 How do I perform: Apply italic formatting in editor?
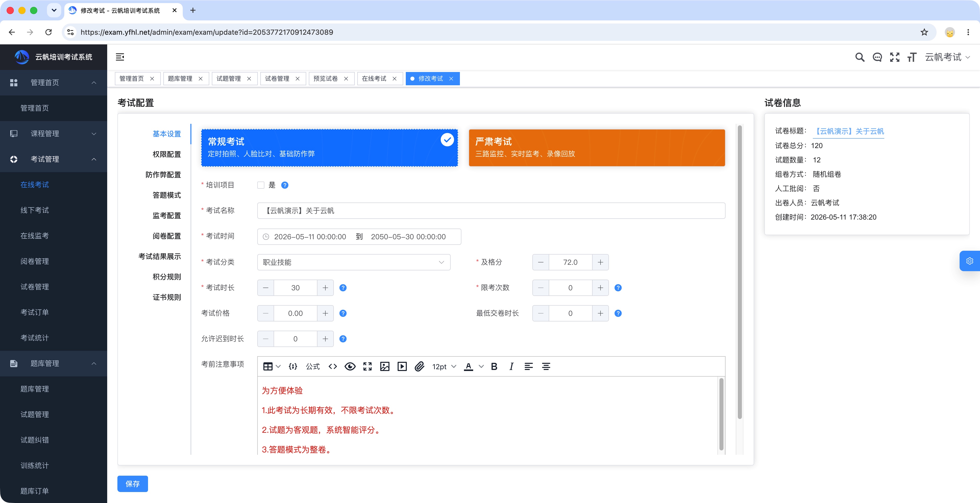click(x=511, y=366)
